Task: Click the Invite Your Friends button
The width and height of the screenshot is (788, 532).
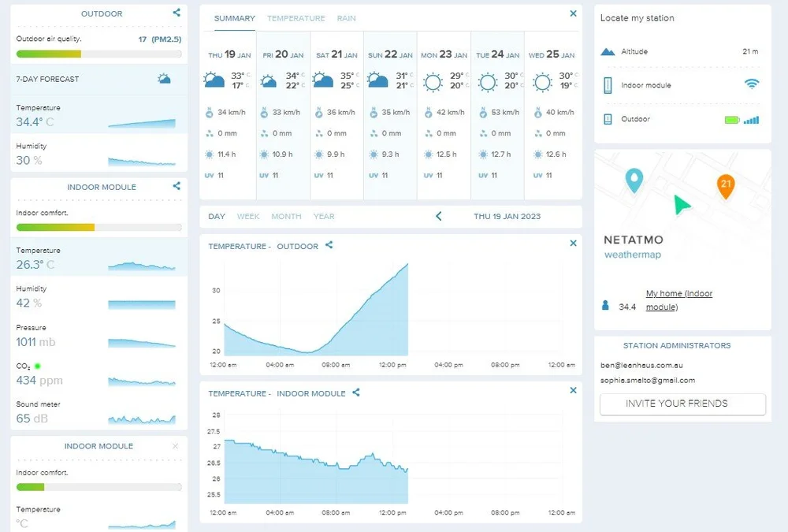Action: coord(682,404)
